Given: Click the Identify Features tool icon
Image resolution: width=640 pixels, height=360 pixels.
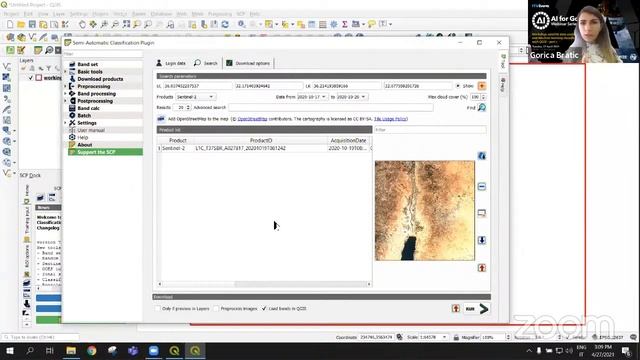Looking at the screenshot, I should tap(242, 24).
